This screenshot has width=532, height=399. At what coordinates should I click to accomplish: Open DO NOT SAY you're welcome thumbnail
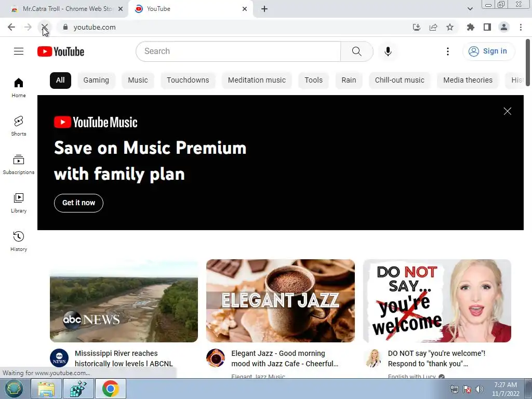[437, 301]
